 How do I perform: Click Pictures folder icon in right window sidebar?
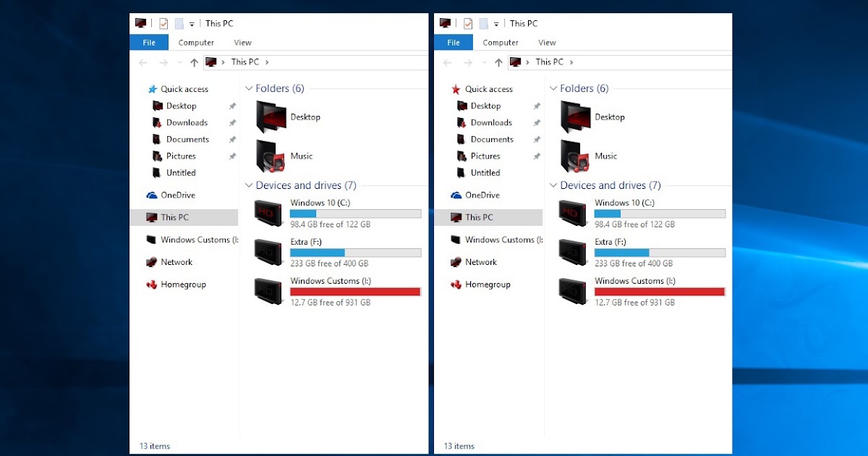(463, 156)
